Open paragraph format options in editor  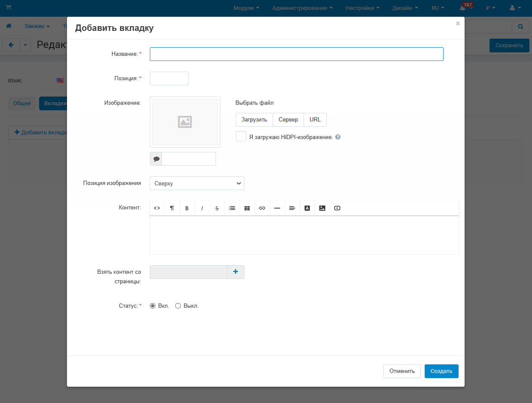pyautogui.click(x=172, y=208)
